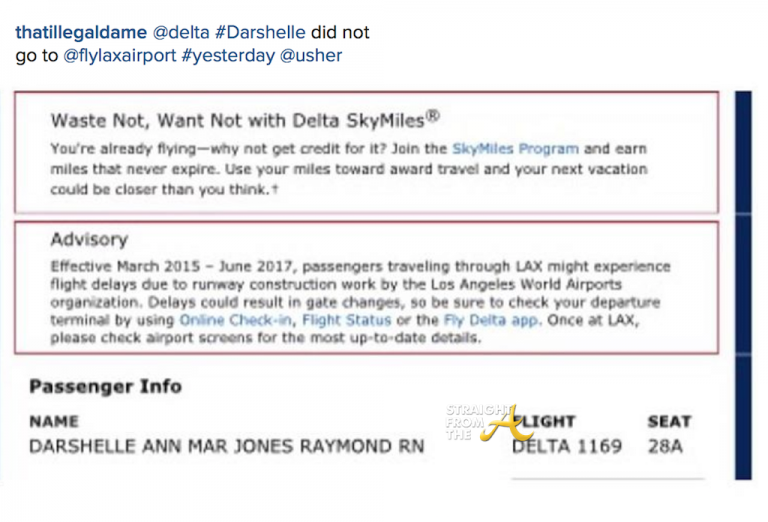Follow the SkyMiles Program link

tap(515, 149)
